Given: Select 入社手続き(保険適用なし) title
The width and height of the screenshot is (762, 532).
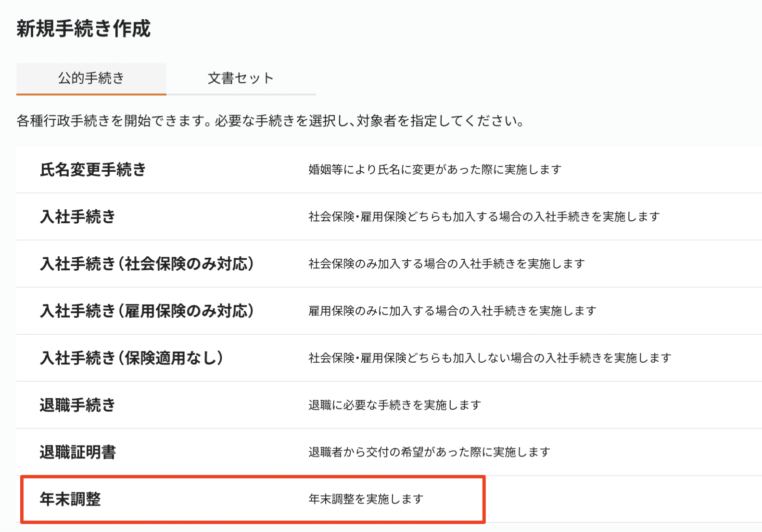Looking at the screenshot, I should [x=131, y=358].
